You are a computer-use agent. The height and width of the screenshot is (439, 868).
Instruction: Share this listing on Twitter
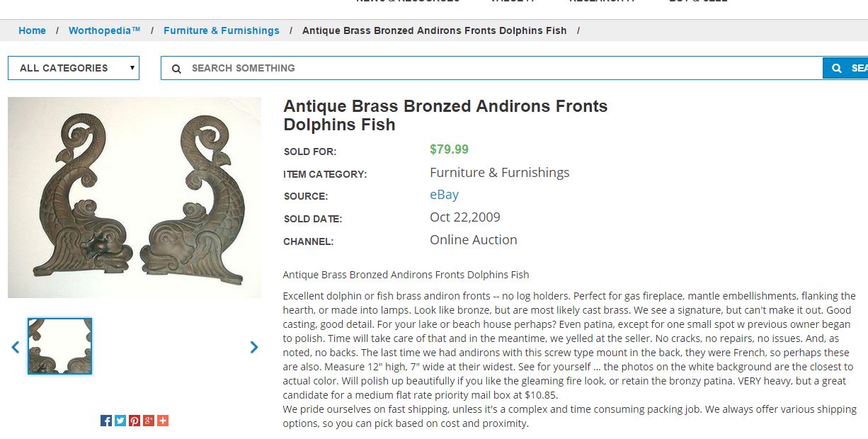(120, 421)
